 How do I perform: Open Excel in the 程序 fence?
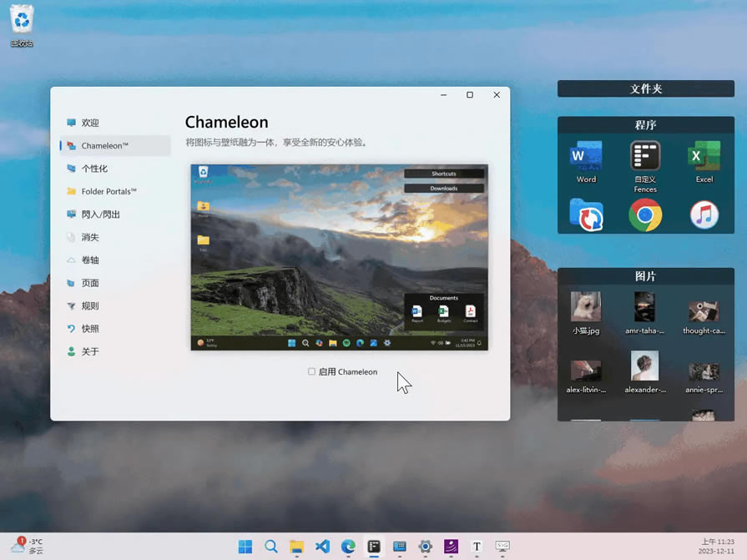point(704,161)
